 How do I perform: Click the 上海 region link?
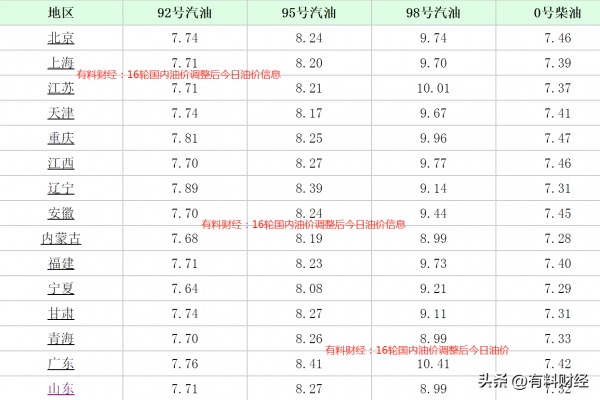[61, 62]
